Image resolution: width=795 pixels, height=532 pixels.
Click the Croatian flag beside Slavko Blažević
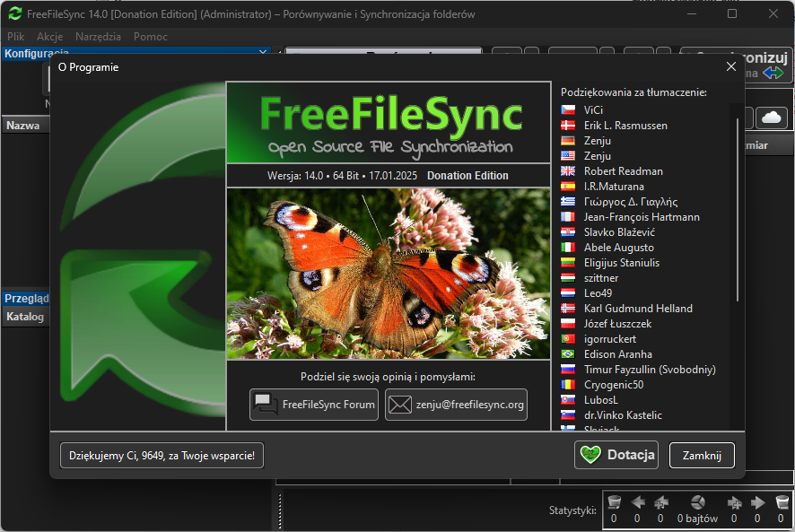click(x=568, y=231)
